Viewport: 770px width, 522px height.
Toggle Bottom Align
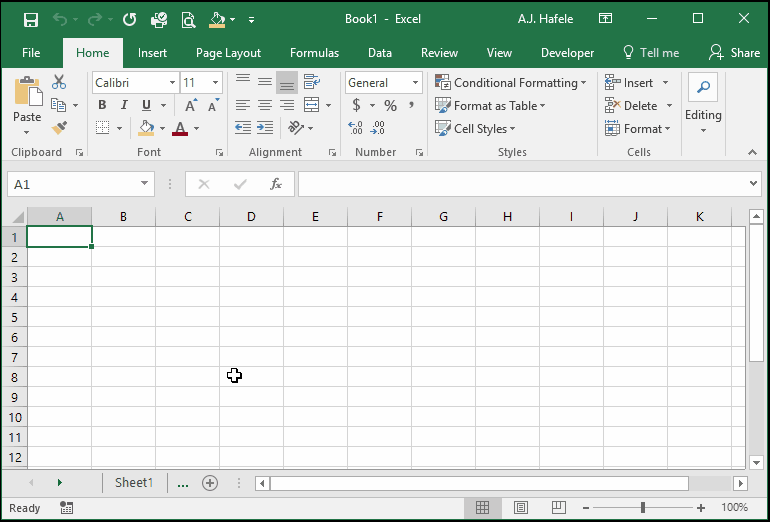coord(287,82)
